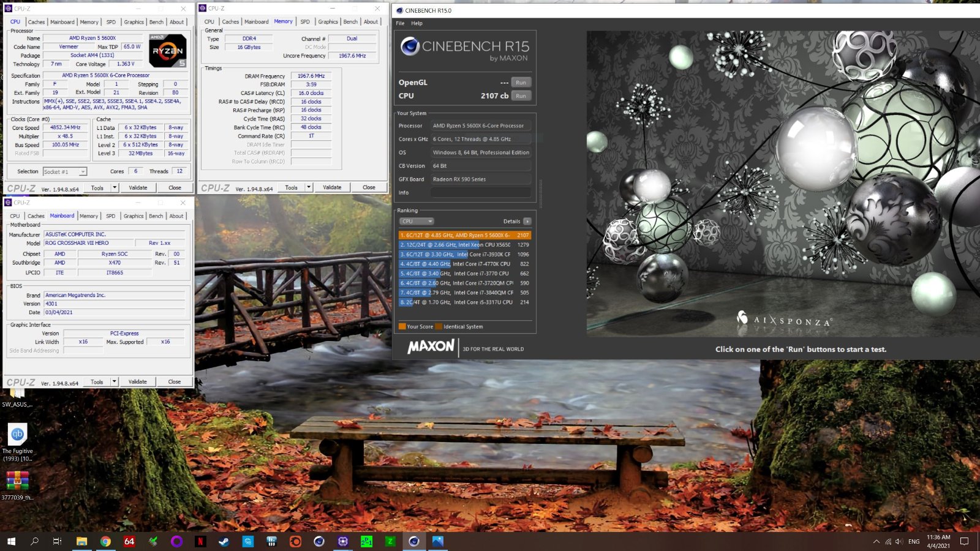
Task: Select ranking row Core i7-3840QM
Action: pyautogui.click(x=465, y=293)
